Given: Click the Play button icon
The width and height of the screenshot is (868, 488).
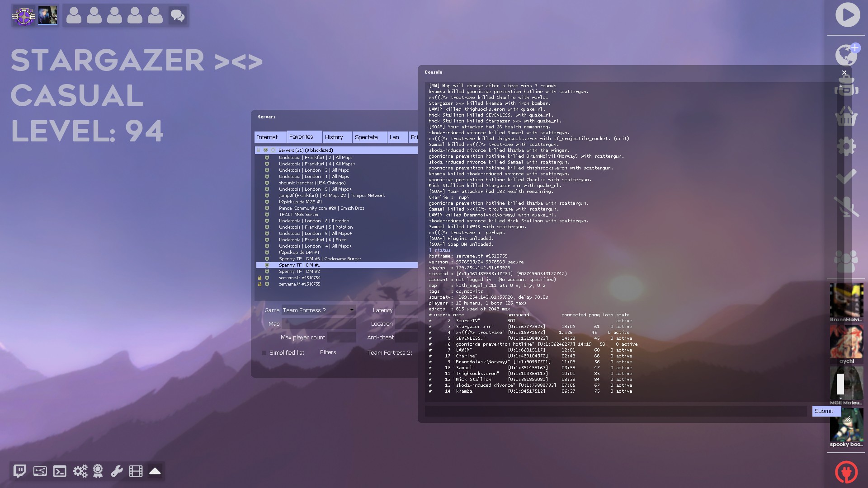Looking at the screenshot, I should (847, 15).
